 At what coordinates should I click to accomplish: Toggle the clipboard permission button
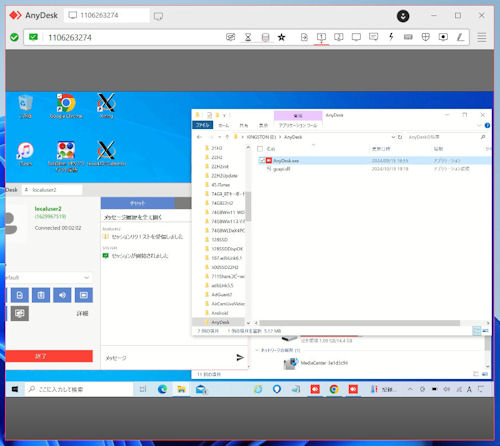[41, 295]
